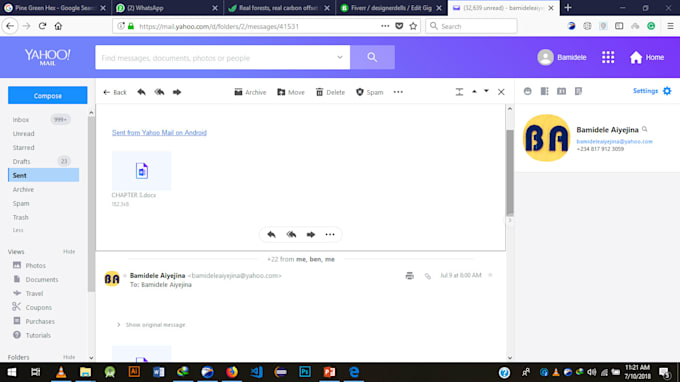Open More actions ellipsis below message

tap(330, 235)
